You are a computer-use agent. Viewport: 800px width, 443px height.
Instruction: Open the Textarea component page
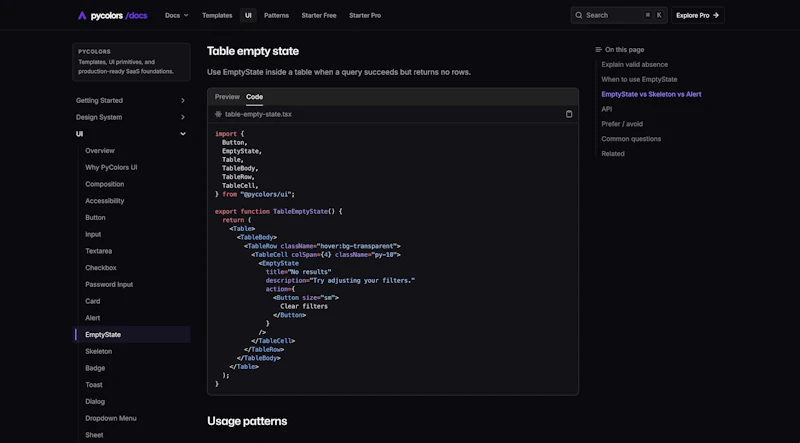(98, 251)
